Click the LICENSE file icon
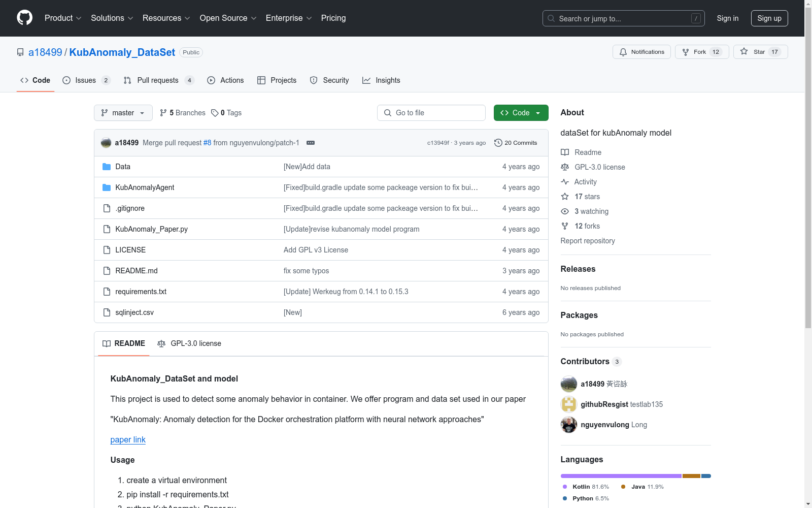 coord(107,250)
